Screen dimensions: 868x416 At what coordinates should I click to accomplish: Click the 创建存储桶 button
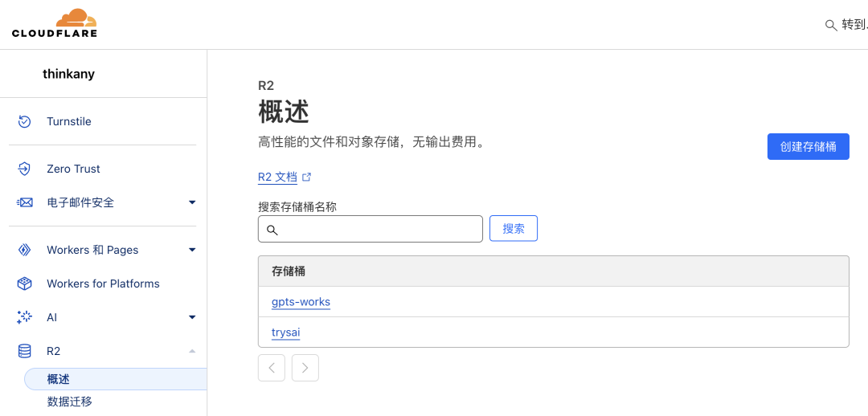[809, 147]
